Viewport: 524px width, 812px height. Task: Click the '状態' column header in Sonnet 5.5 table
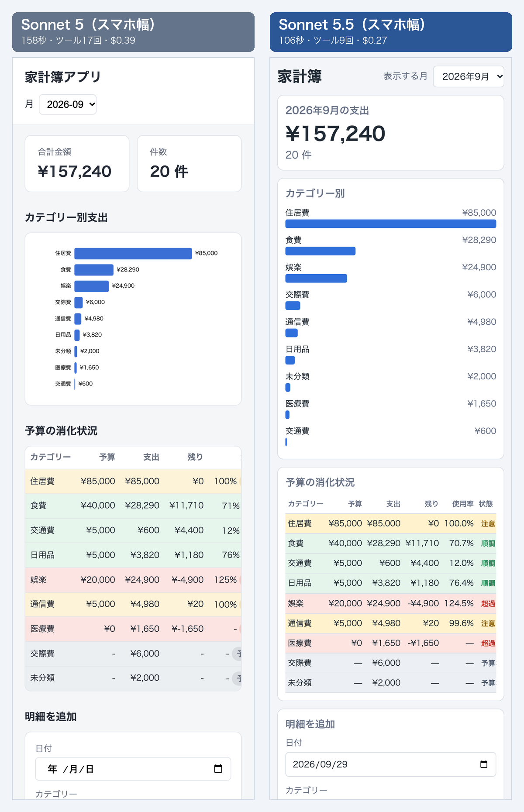(x=486, y=504)
